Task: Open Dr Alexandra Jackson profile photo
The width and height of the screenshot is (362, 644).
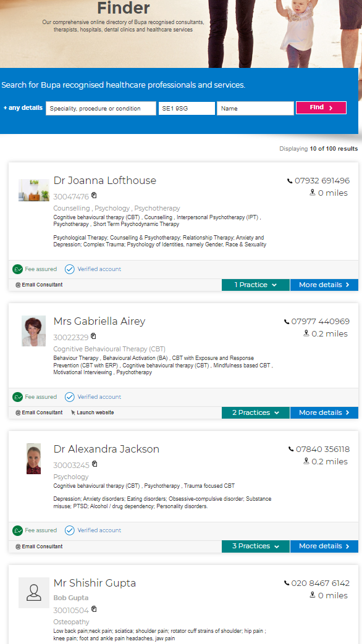Action: [34, 459]
